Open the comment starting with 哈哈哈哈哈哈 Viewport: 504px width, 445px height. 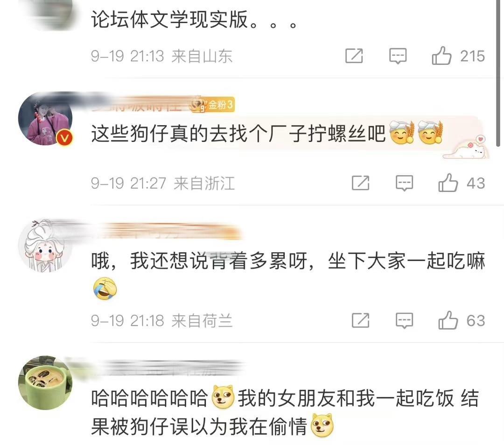tap(285, 412)
